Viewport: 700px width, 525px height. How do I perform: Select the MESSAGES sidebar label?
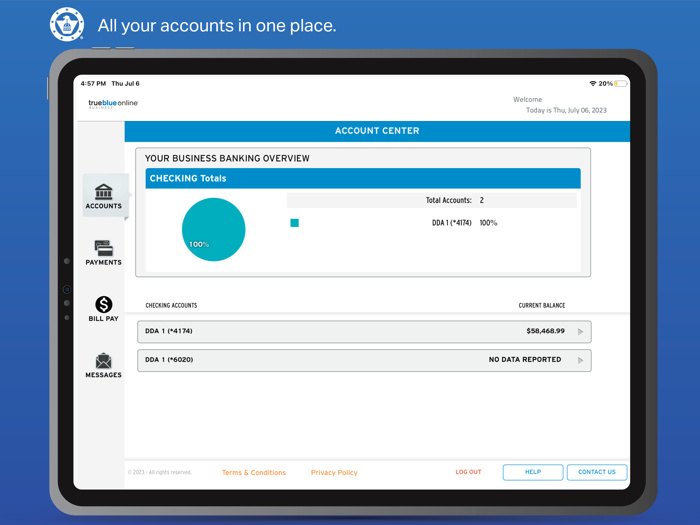104,375
